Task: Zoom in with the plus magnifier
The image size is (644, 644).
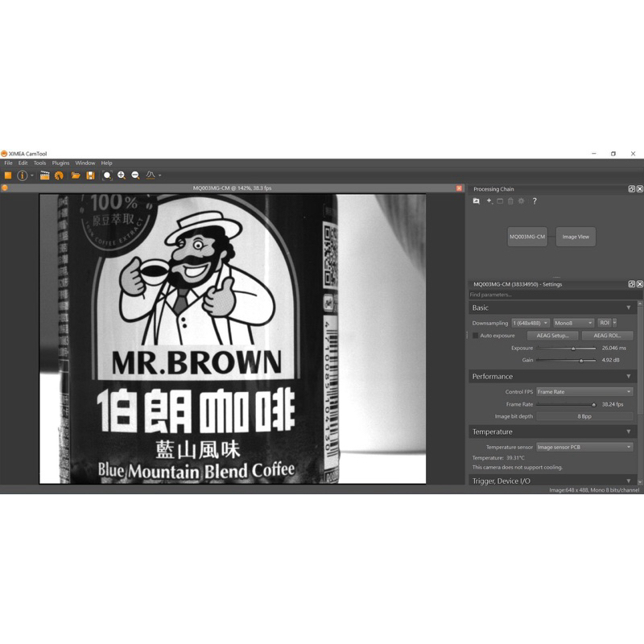Action: coord(122,175)
